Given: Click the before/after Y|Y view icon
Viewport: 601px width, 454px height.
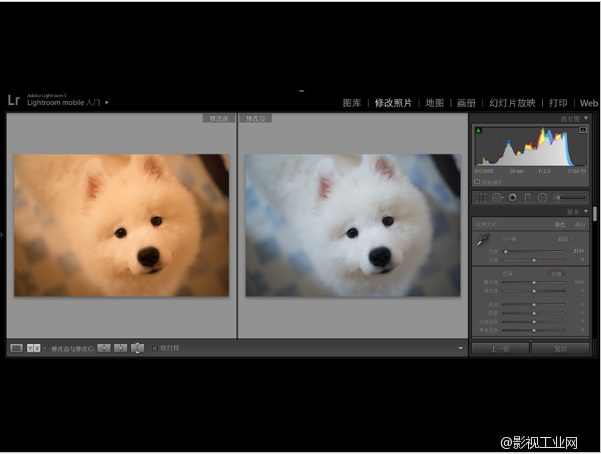Looking at the screenshot, I should pyautogui.click(x=33, y=348).
